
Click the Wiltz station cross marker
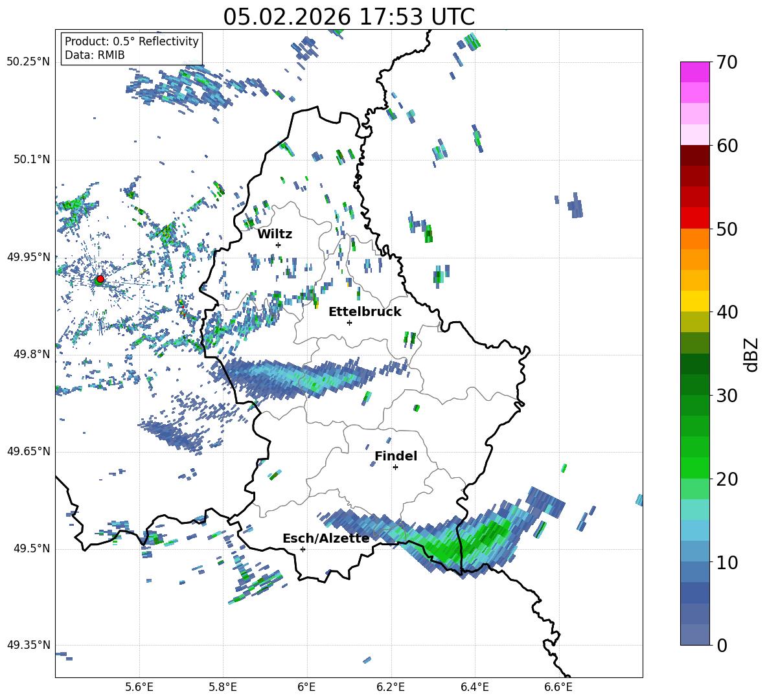pos(279,245)
